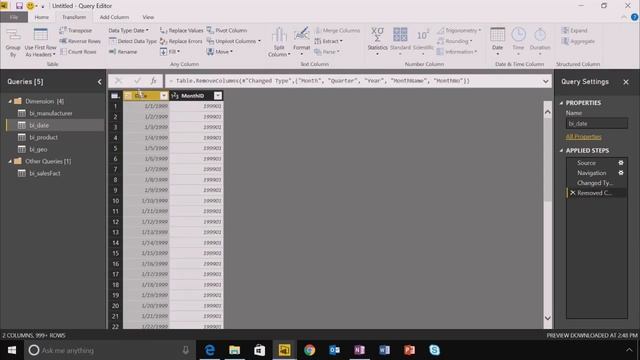This screenshot has height=360, width=640.
Task: Open the Move dropdown
Action: (x=220, y=52)
